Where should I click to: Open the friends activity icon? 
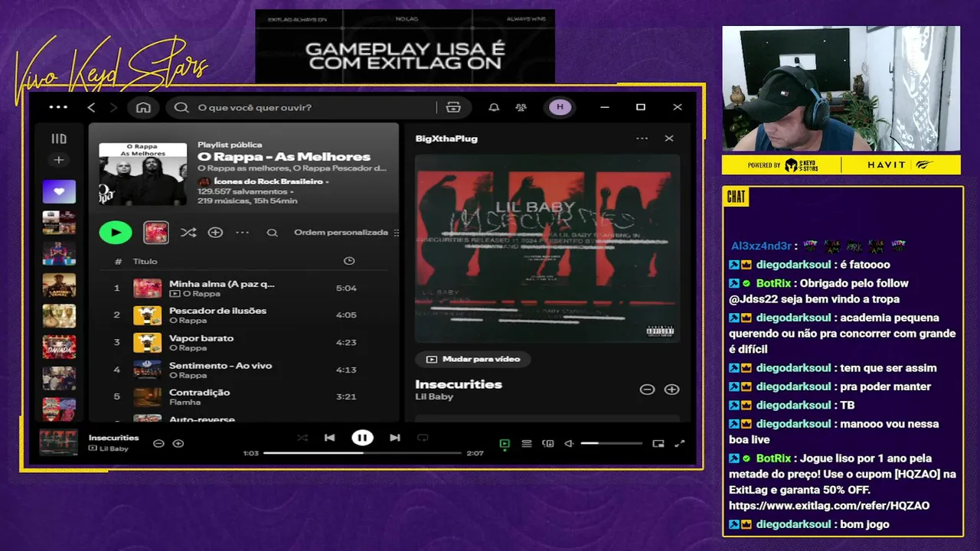521,107
